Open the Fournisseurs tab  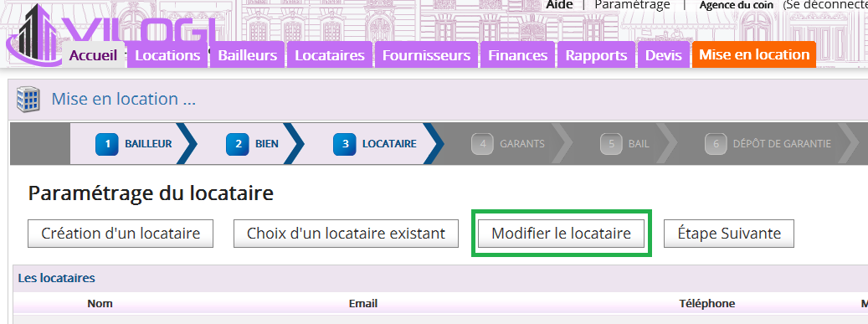pyautogui.click(x=426, y=55)
